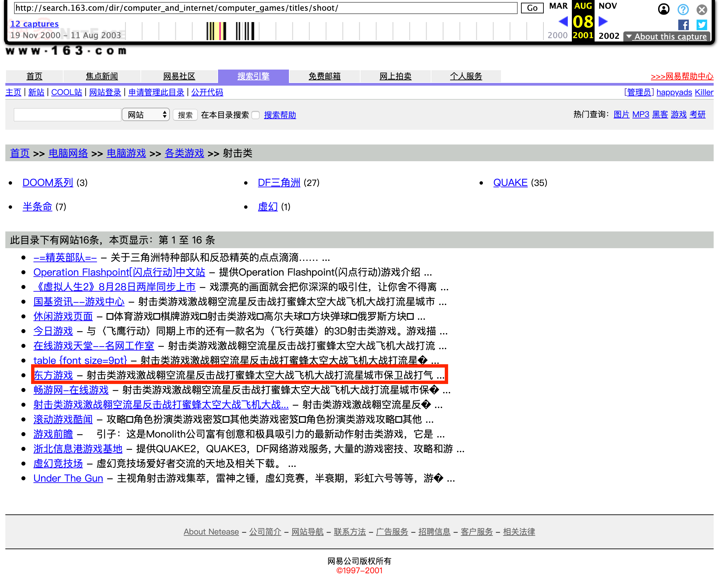
Task: Share this capture on Facebook
Action: [683, 25]
